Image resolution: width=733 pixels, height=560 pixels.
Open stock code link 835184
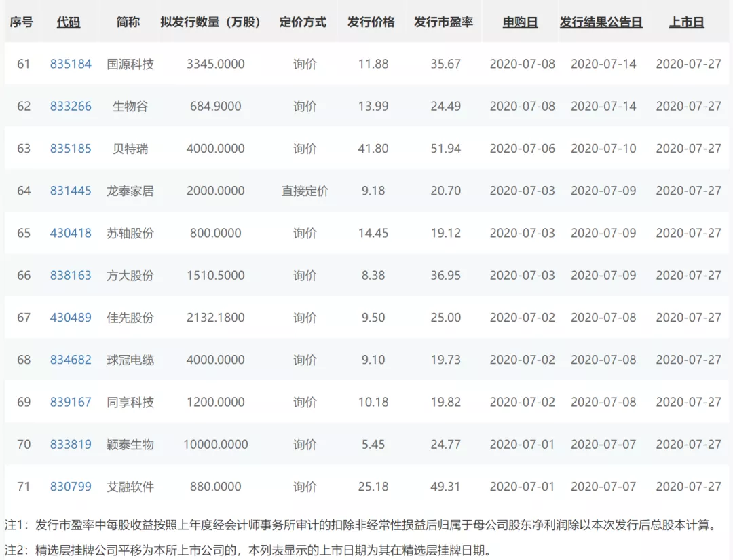pos(71,64)
